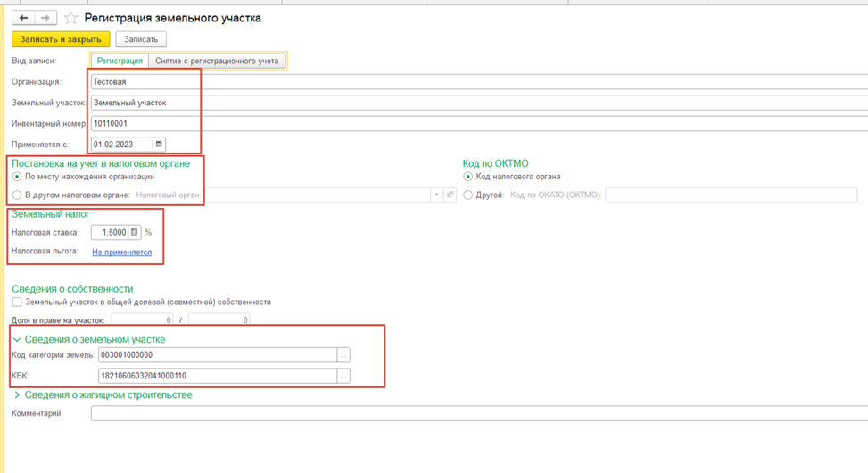Collapse Сведения о земельном участке section
Image resolution: width=868 pixels, height=473 pixels.
point(17,339)
